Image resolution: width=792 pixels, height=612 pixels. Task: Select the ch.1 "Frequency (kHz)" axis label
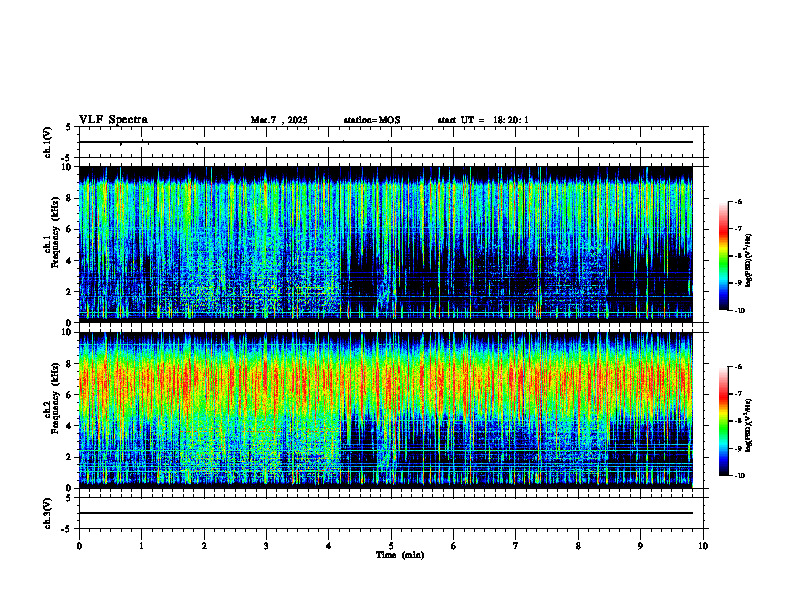click(55, 231)
